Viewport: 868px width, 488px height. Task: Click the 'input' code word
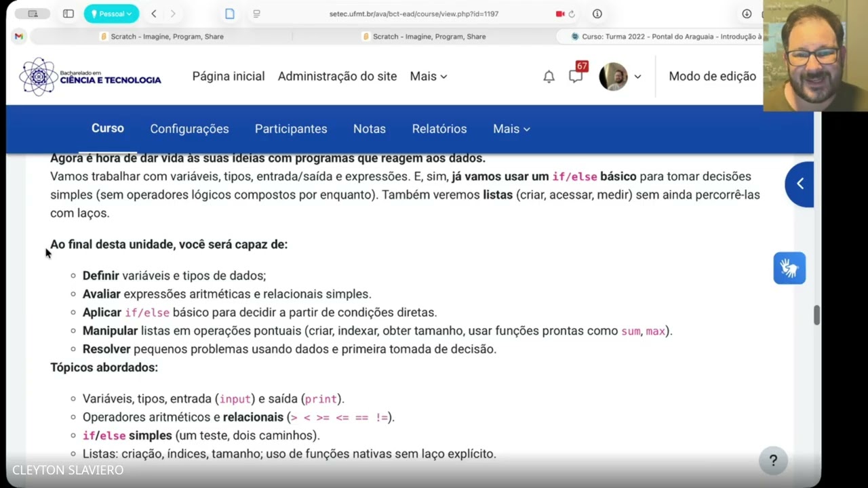[235, 399]
